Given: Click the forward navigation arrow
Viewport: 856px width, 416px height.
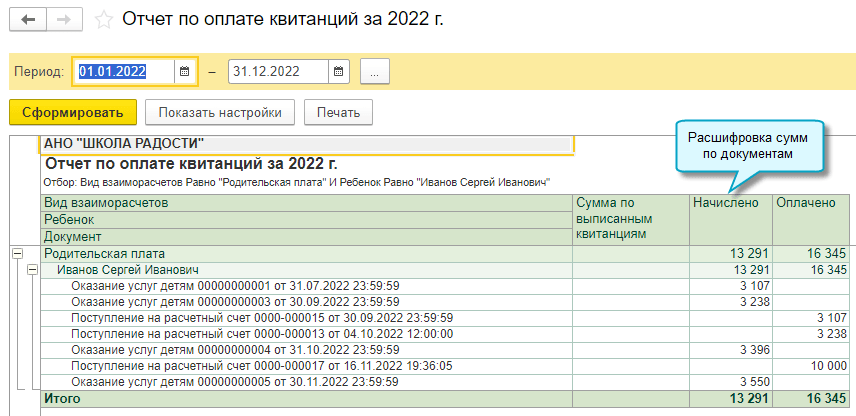Looking at the screenshot, I should pyautogui.click(x=63, y=19).
